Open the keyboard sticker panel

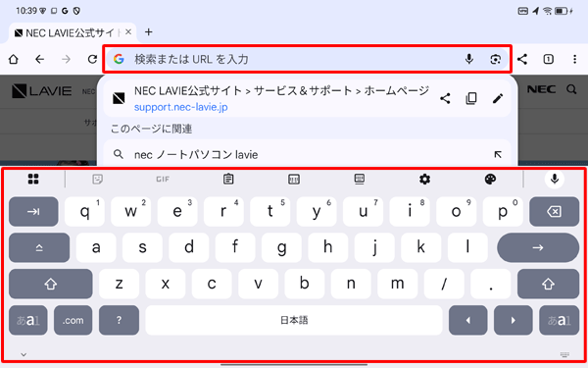[97, 180]
